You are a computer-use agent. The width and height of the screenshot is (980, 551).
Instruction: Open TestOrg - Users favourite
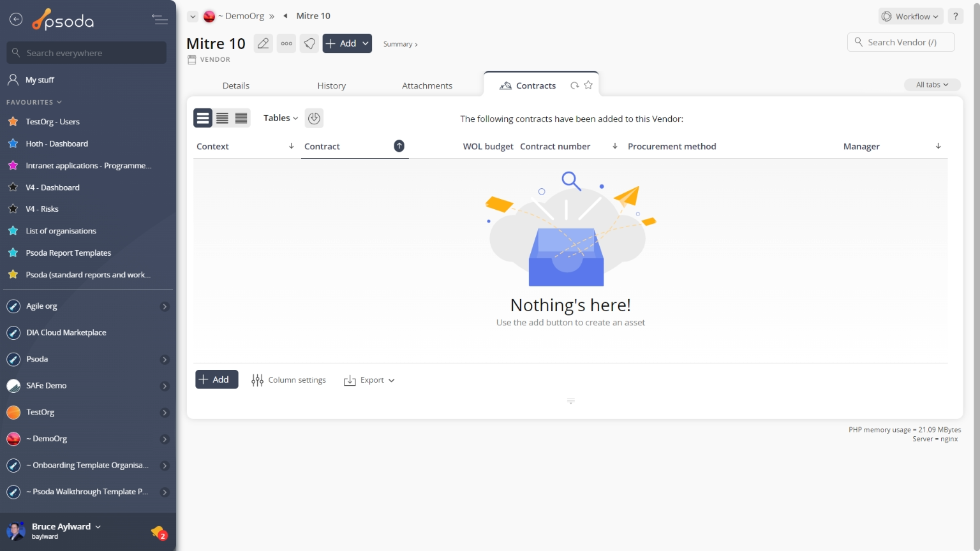tap(52, 122)
